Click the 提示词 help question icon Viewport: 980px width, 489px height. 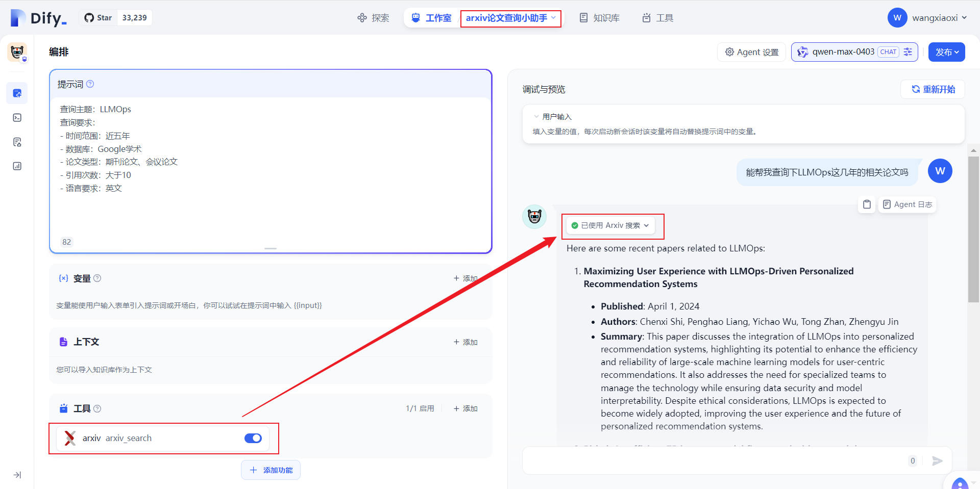tap(90, 84)
